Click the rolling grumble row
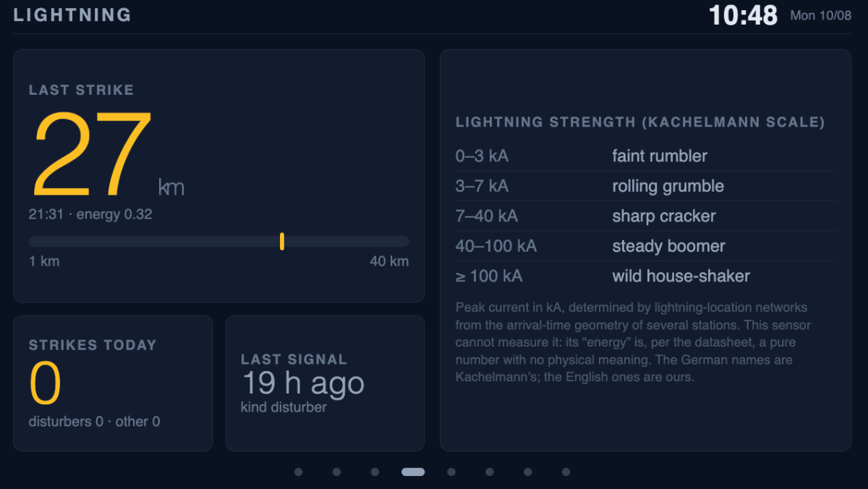The height and width of the screenshot is (489, 868). pyautogui.click(x=645, y=186)
